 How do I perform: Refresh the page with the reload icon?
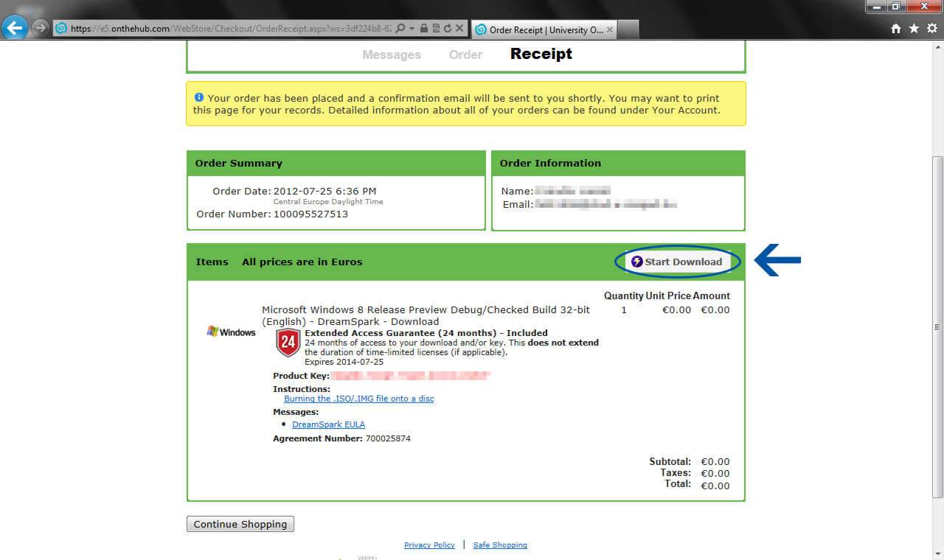448,29
